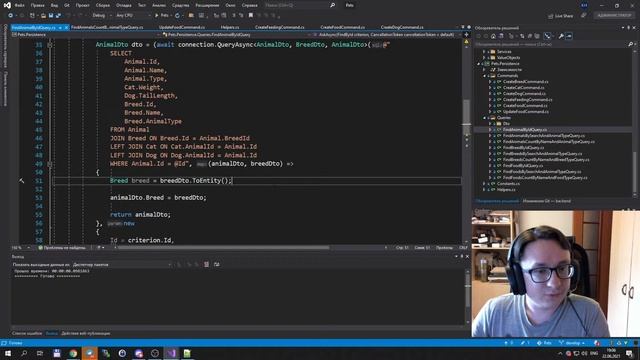The width and height of the screenshot is (640, 360).
Task: Open the Output source dropdown
Action: tap(122, 264)
